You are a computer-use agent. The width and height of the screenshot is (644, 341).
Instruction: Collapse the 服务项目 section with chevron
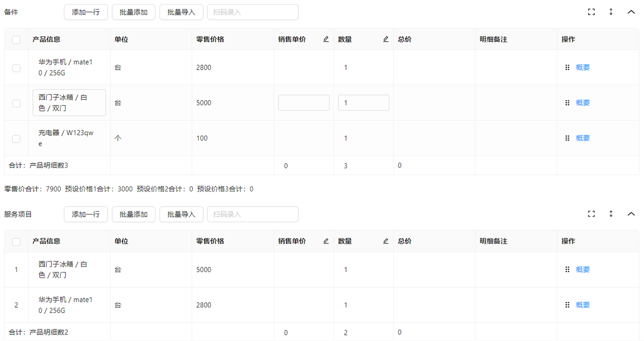tap(631, 214)
